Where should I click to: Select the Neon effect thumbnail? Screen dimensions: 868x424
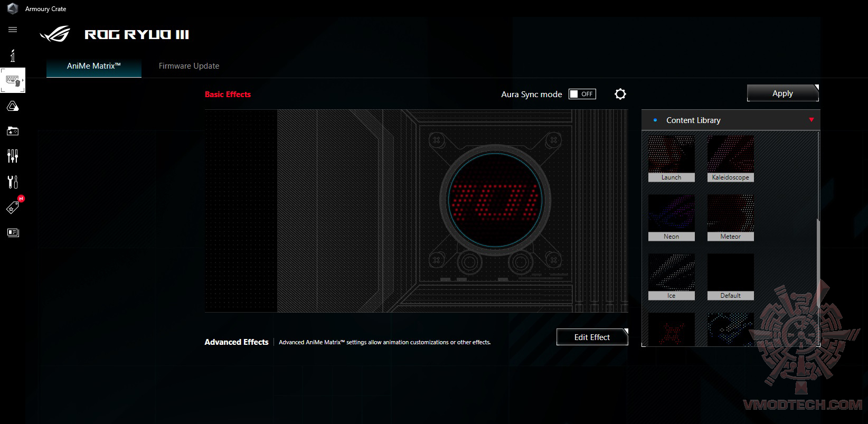[x=672, y=218]
